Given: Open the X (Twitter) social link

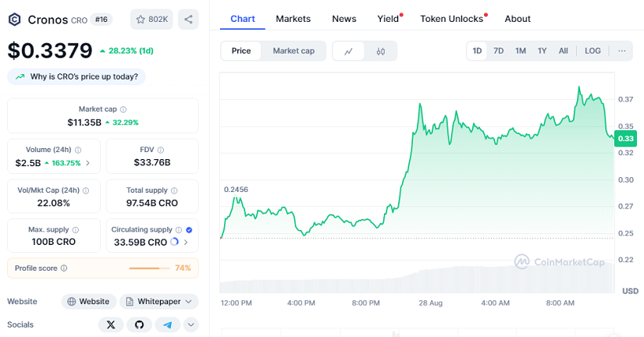Looking at the screenshot, I should point(111,325).
